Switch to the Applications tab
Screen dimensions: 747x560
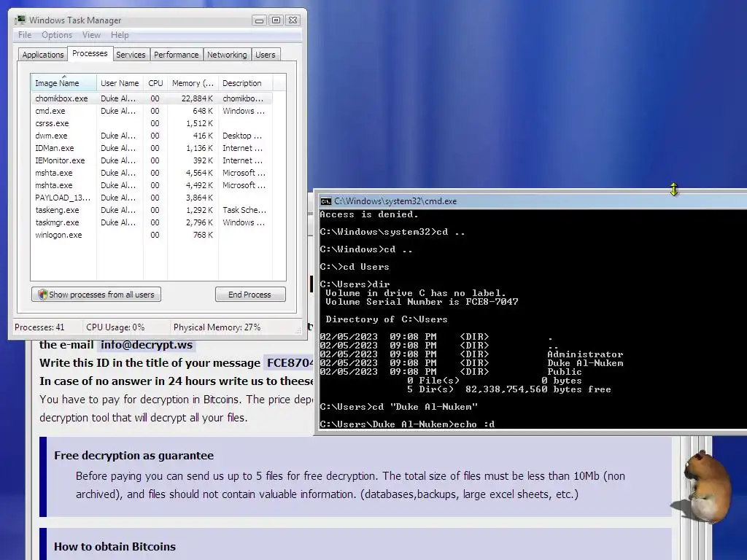click(43, 55)
